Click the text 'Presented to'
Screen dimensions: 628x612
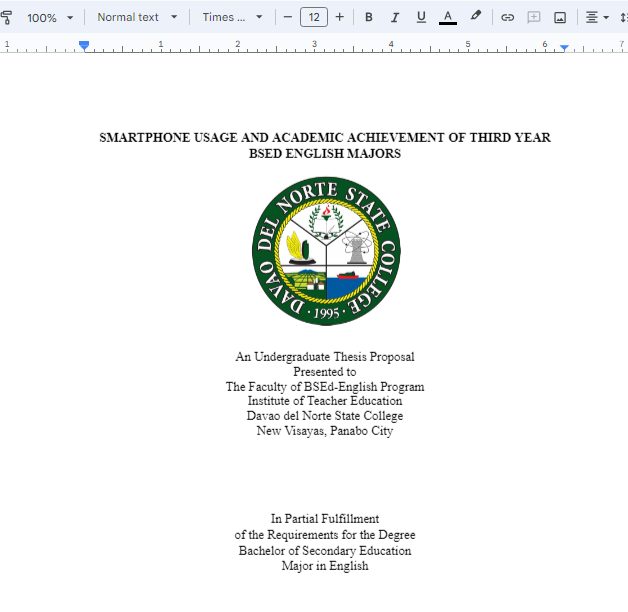tap(325, 372)
